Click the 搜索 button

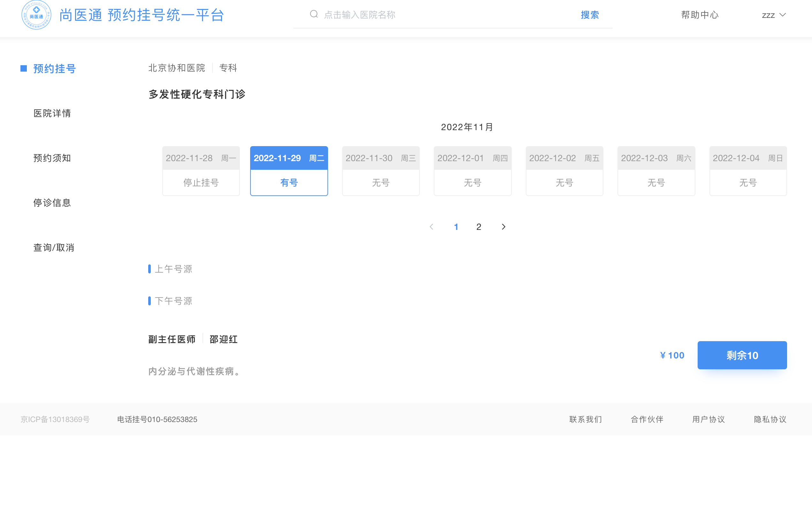tap(590, 15)
